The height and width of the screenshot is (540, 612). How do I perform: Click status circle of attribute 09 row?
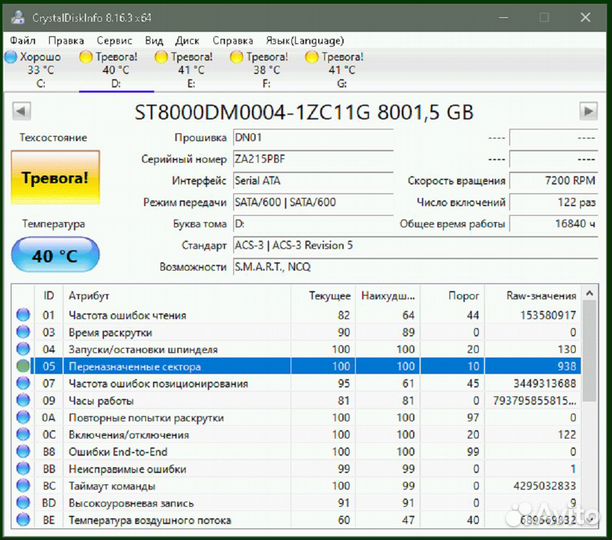(23, 400)
